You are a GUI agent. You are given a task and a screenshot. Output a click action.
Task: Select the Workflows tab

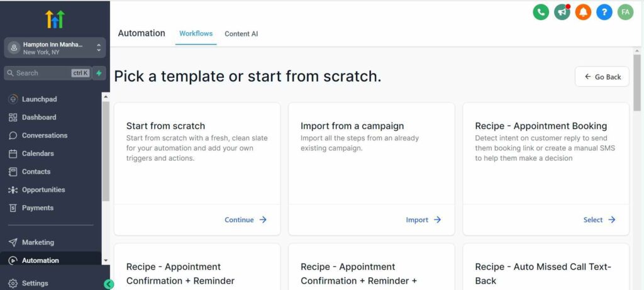coord(196,33)
